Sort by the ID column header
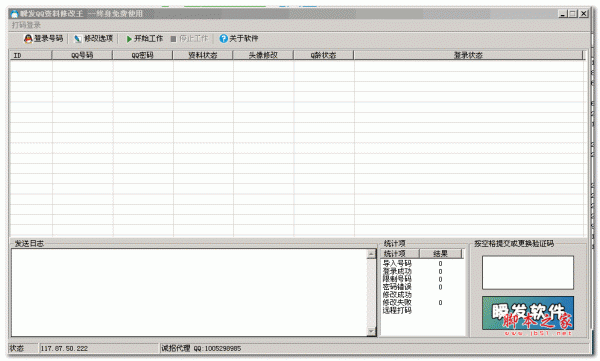Screen dimensions: 600x361 click(x=31, y=55)
